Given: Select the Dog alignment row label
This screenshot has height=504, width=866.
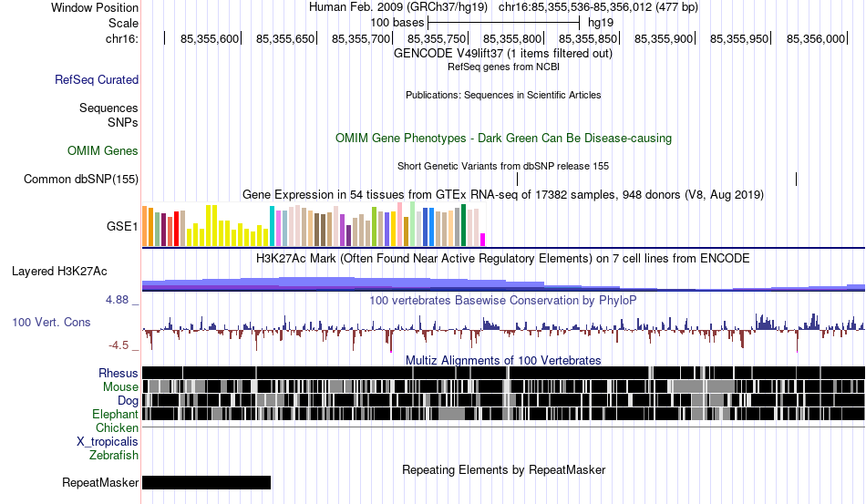Looking at the screenshot, I should tap(128, 401).
